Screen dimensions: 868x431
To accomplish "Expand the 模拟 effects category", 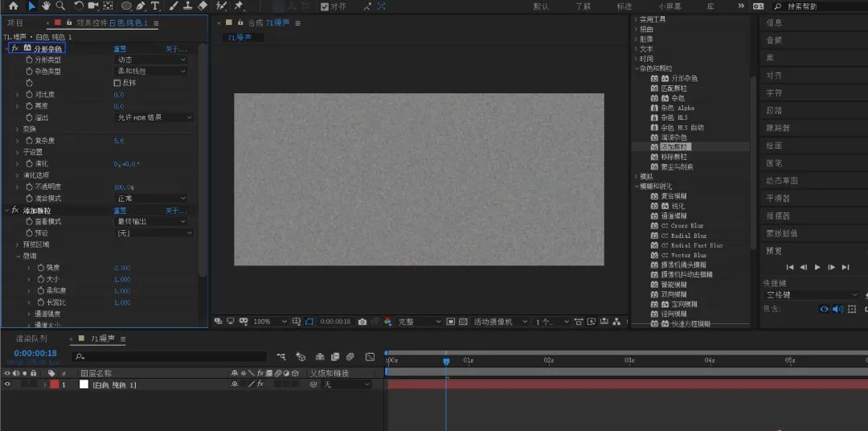I will coord(636,177).
